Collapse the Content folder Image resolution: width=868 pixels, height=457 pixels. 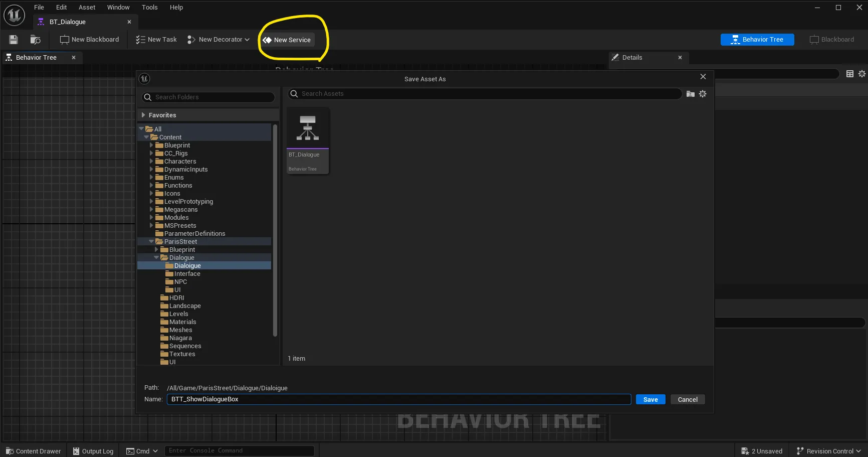point(146,137)
